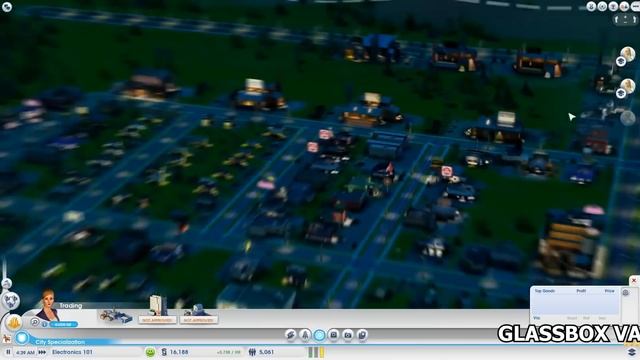Open the region view globe icon
This screenshot has width=640, height=360.
tap(11, 301)
